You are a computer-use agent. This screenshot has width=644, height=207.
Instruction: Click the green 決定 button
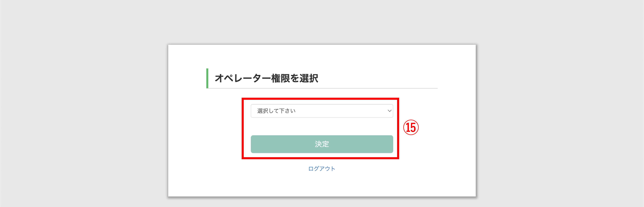(322, 144)
